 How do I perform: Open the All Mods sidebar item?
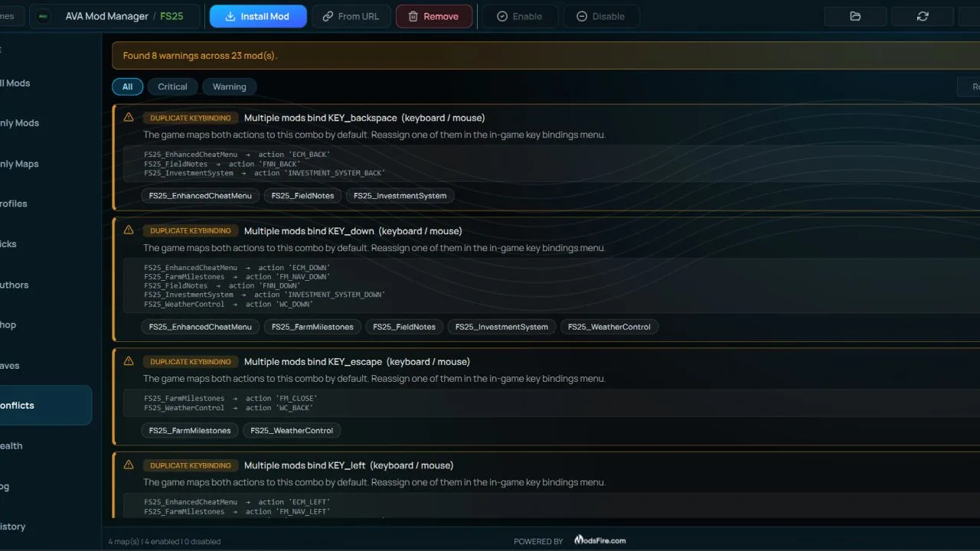pos(46,83)
